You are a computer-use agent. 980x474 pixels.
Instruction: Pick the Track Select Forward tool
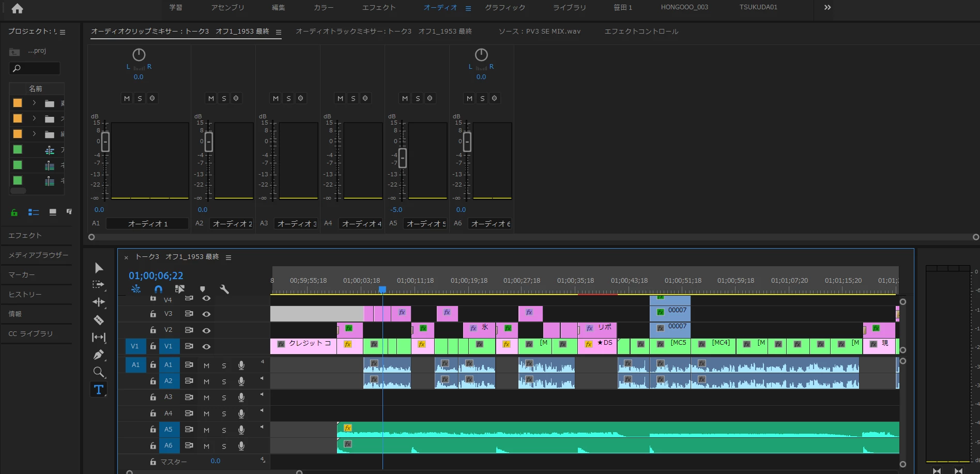98,285
